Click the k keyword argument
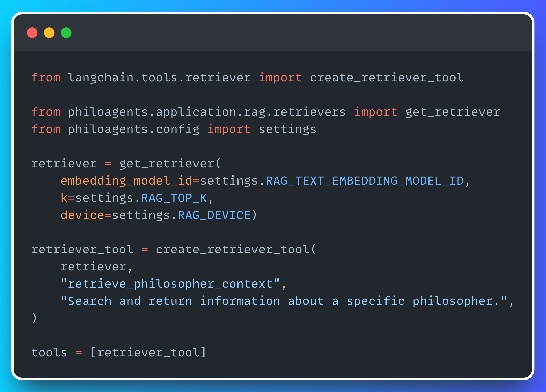 click(x=64, y=198)
